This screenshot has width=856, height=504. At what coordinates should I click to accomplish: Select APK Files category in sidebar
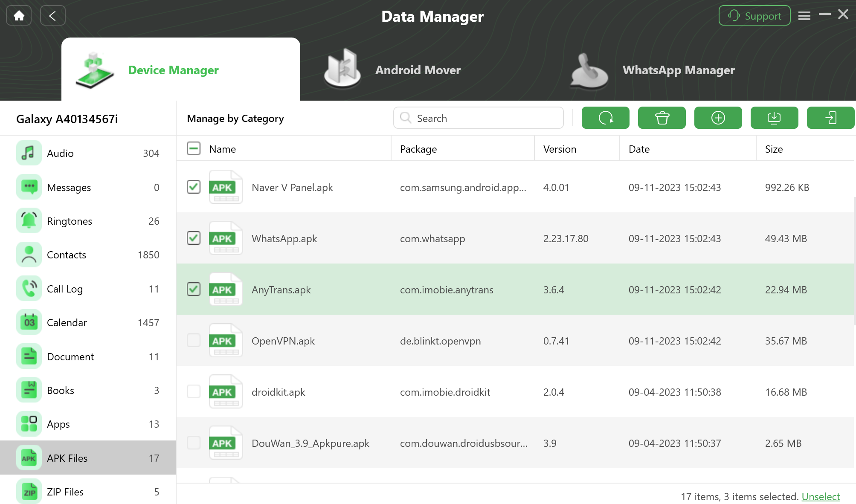(x=87, y=457)
